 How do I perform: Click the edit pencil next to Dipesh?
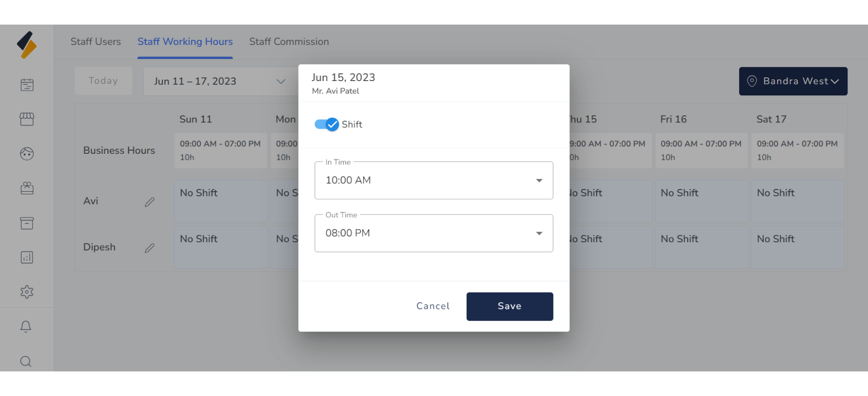tap(149, 248)
